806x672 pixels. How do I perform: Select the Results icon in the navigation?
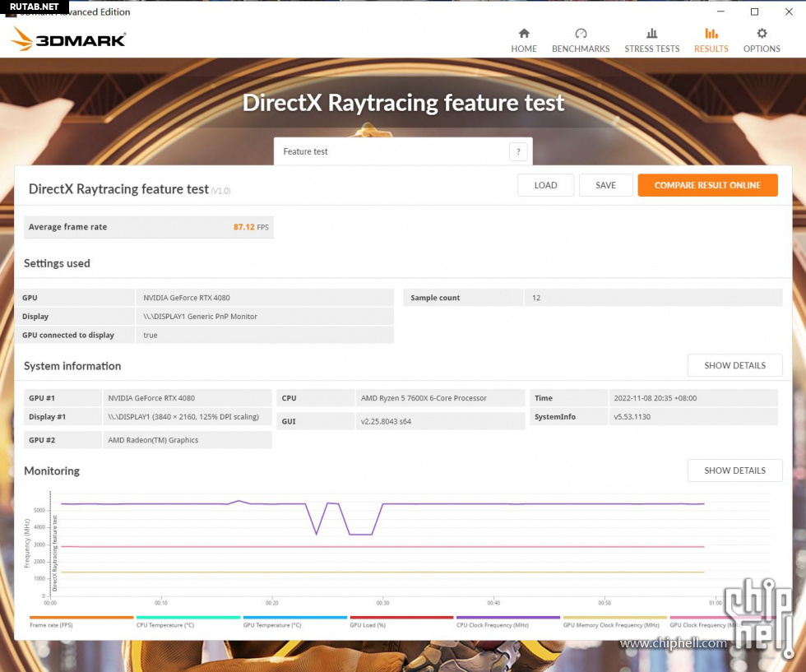click(x=711, y=34)
